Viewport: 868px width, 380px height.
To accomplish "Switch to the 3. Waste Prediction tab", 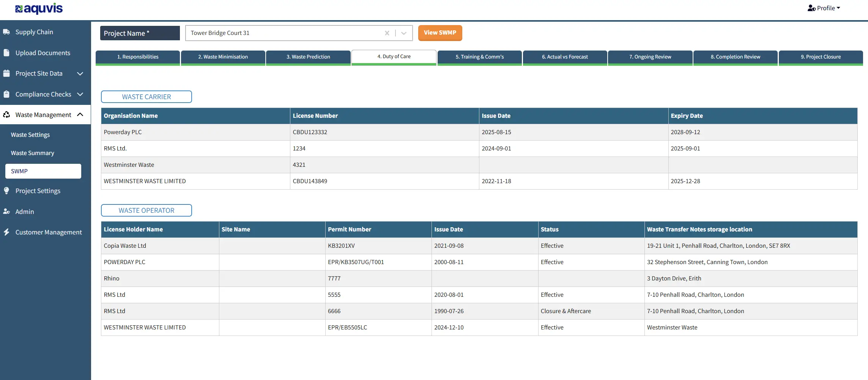I will pos(308,57).
